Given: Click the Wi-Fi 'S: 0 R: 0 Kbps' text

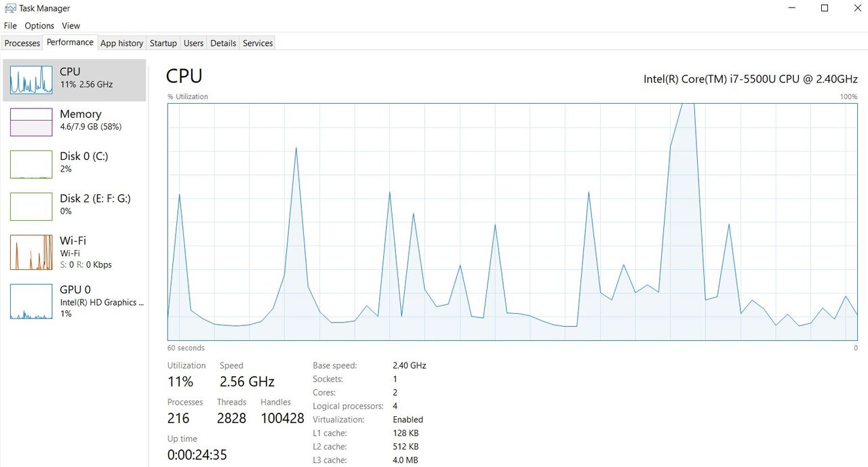Looking at the screenshot, I should pos(85,265).
